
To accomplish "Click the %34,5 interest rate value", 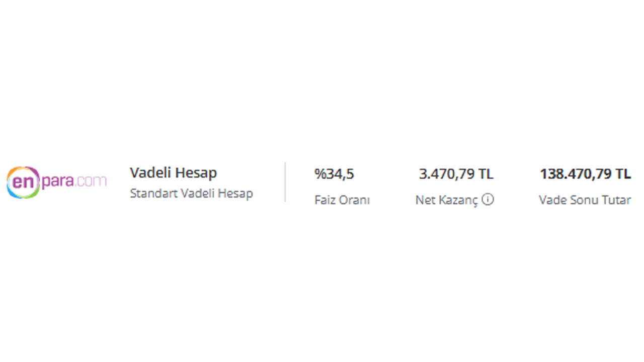I will pos(334,174).
